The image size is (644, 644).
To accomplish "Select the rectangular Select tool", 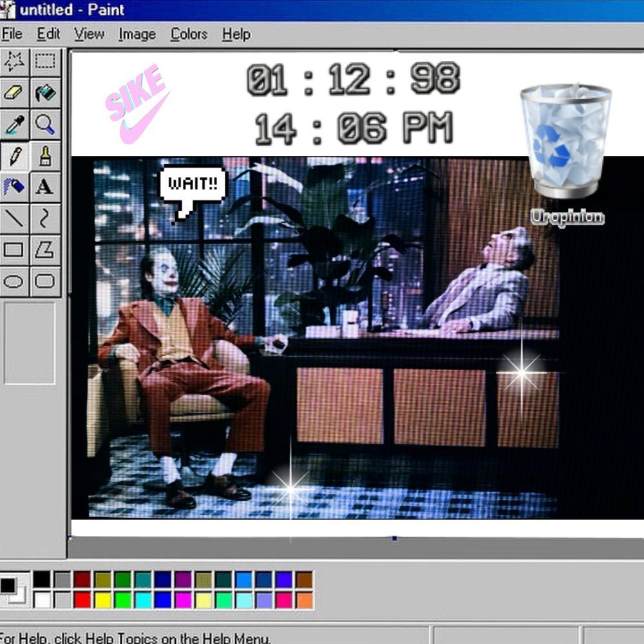I will (x=45, y=61).
